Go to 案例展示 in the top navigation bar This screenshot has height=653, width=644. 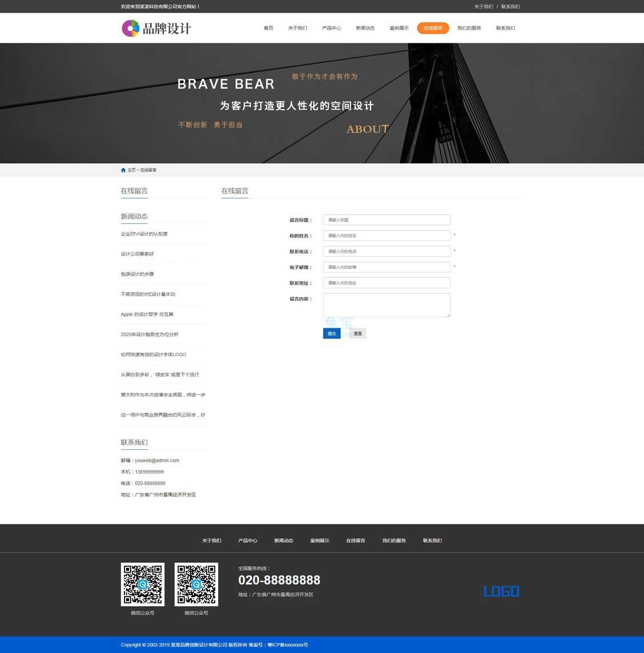coord(399,28)
